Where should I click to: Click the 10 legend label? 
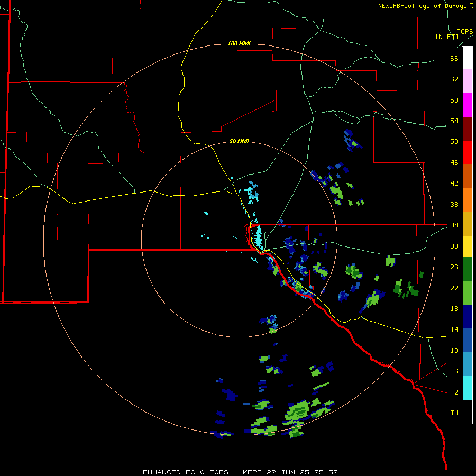(x=454, y=350)
